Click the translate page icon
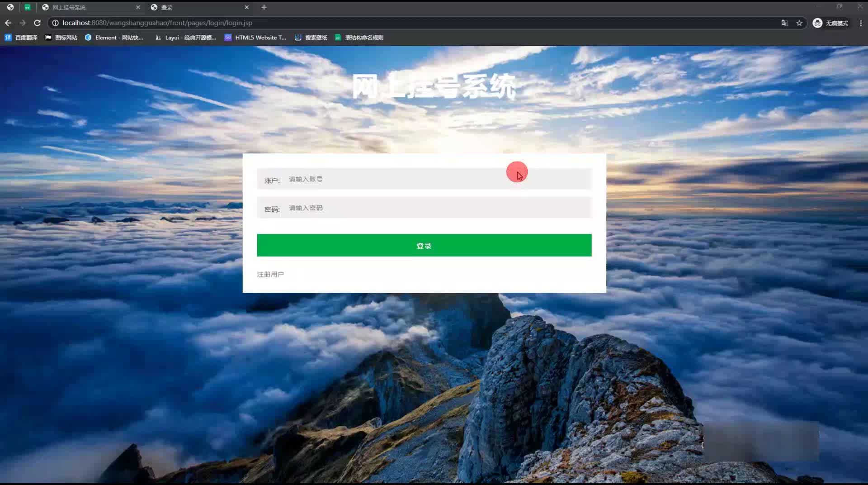This screenshot has width=868, height=485. pos(785,23)
